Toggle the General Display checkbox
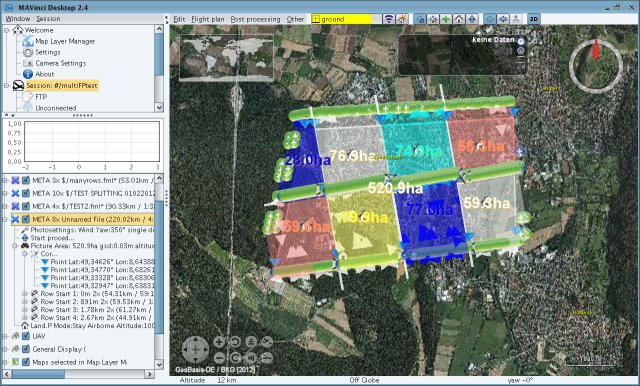 tap(26, 349)
